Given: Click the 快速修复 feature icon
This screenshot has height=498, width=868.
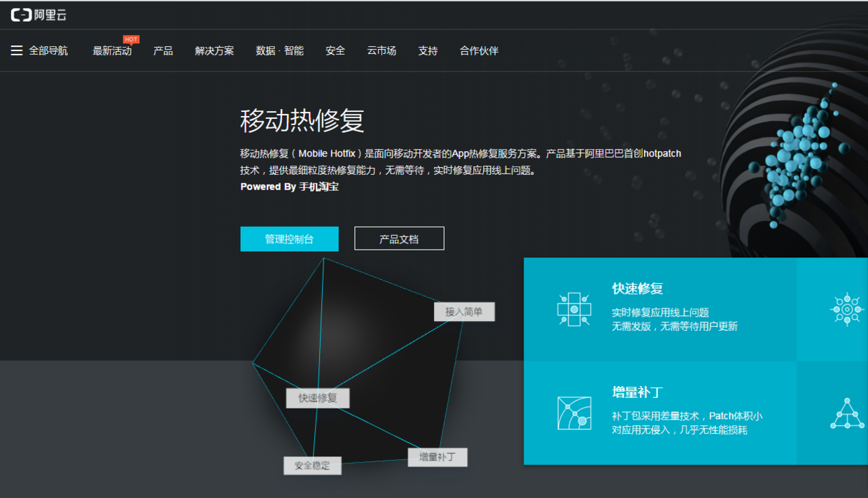Looking at the screenshot, I should click(x=574, y=309).
